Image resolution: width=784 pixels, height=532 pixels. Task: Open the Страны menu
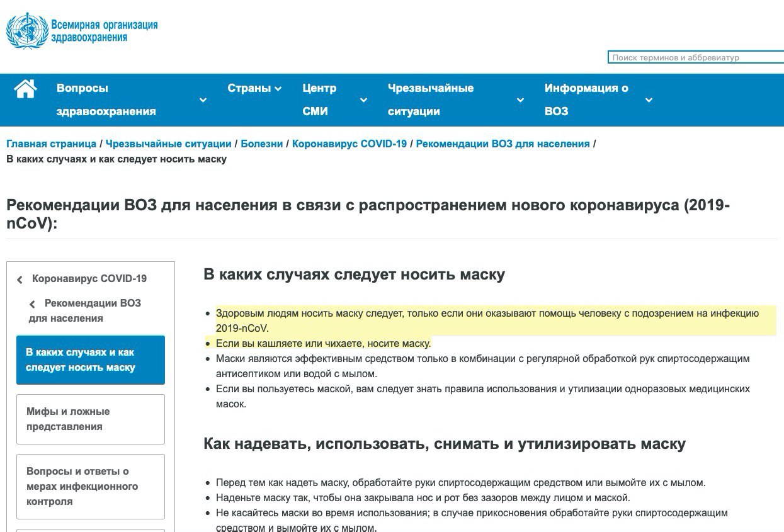tap(249, 88)
